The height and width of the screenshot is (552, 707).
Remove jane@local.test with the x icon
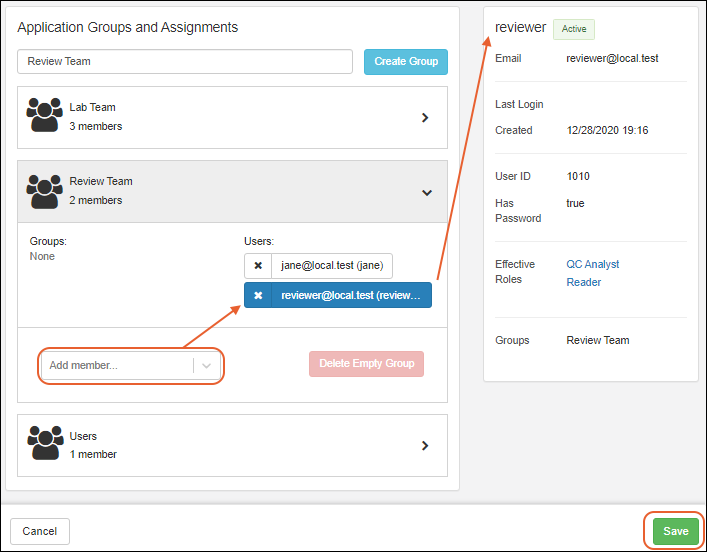[x=258, y=265]
